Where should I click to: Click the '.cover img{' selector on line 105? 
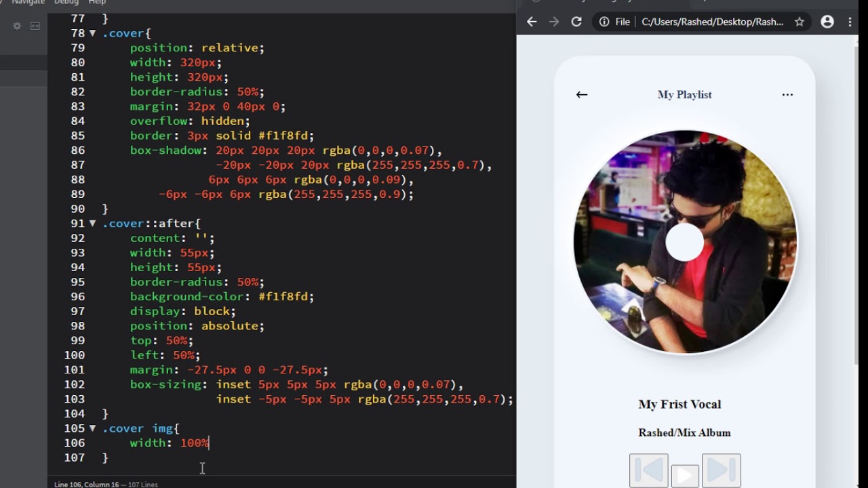(140, 428)
